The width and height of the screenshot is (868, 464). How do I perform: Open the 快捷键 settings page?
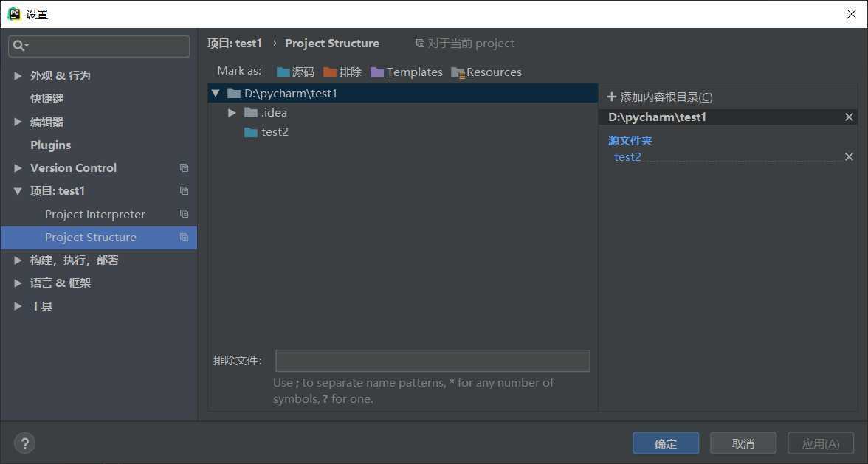coord(47,98)
